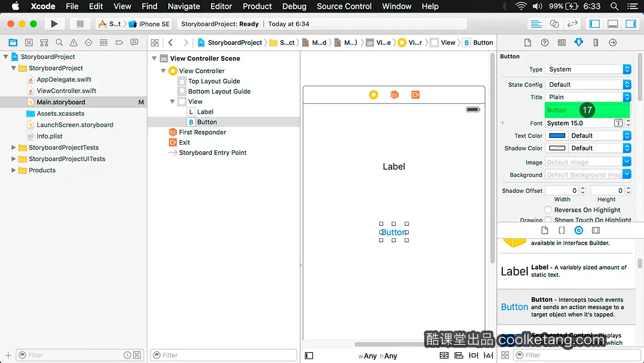The image size is (644, 363).
Task: Show the Attributes inspector
Action: (579, 43)
